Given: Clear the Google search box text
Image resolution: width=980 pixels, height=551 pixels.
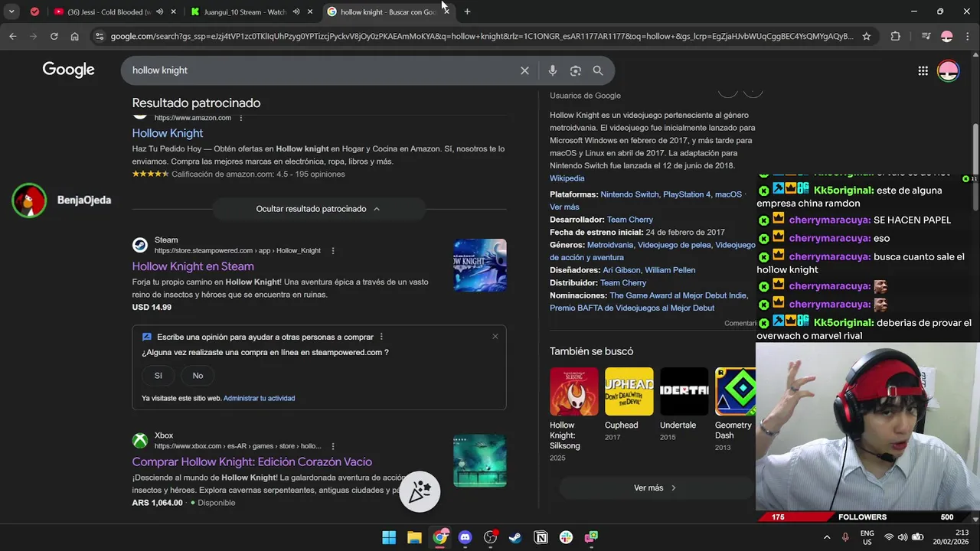Looking at the screenshot, I should [x=524, y=70].
